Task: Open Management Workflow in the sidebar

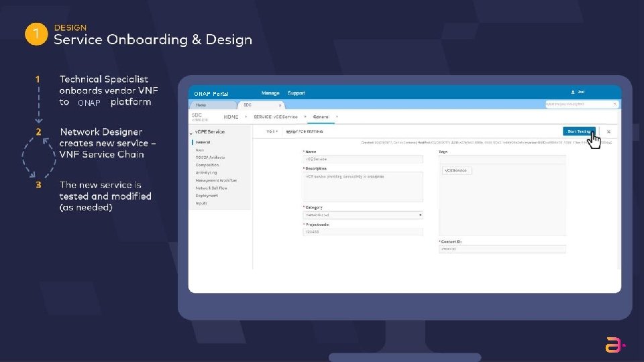Action: pos(216,180)
